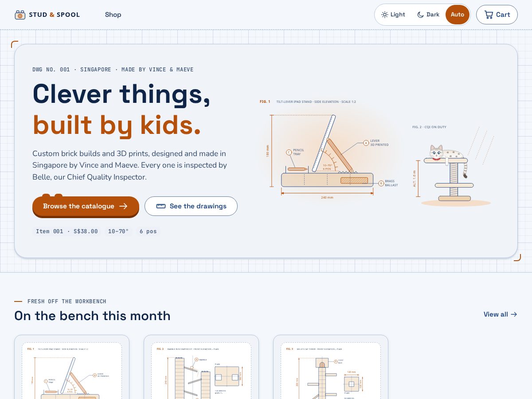Click the Clever things, headline

coord(121,94)
